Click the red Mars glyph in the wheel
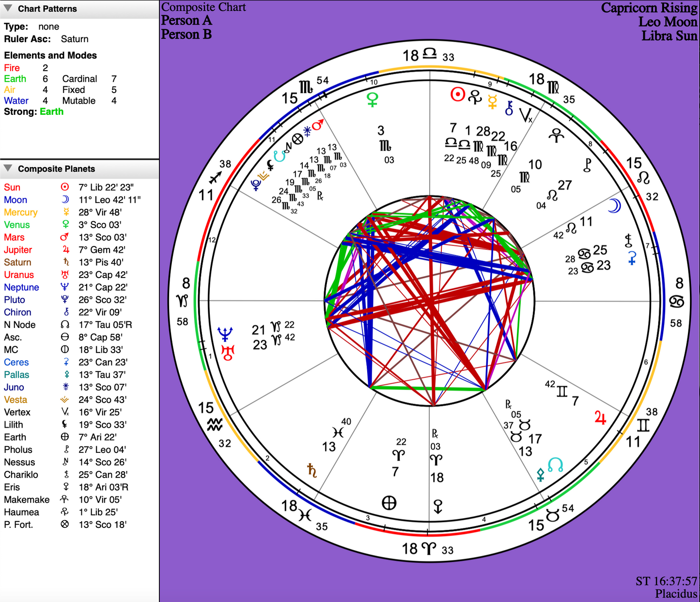700x602 pixels. pyautogui.click(x=318, y=125)
